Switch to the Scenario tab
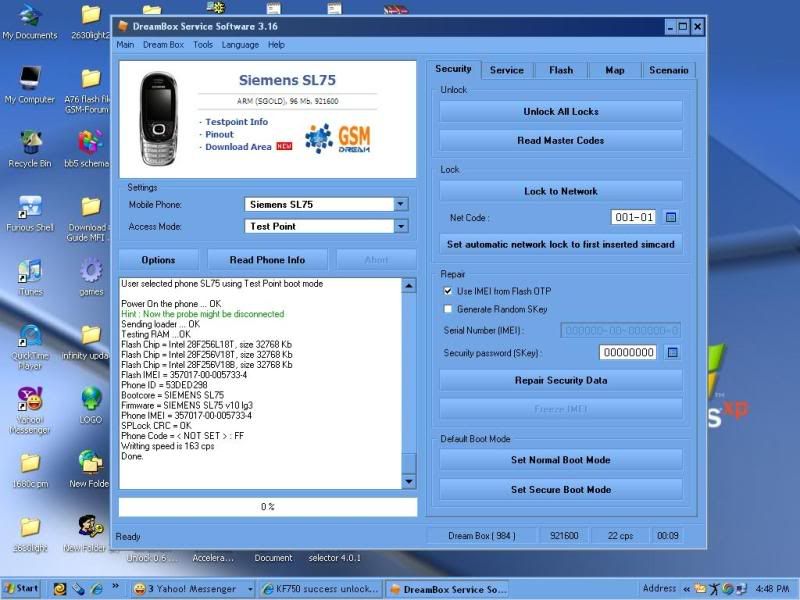800x600 pixels. (x=668, y=70)
